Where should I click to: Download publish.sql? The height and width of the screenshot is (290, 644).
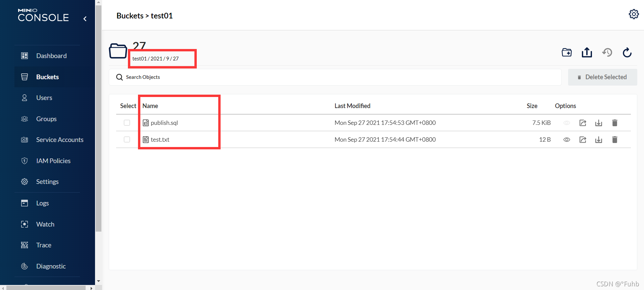[599, 123]
